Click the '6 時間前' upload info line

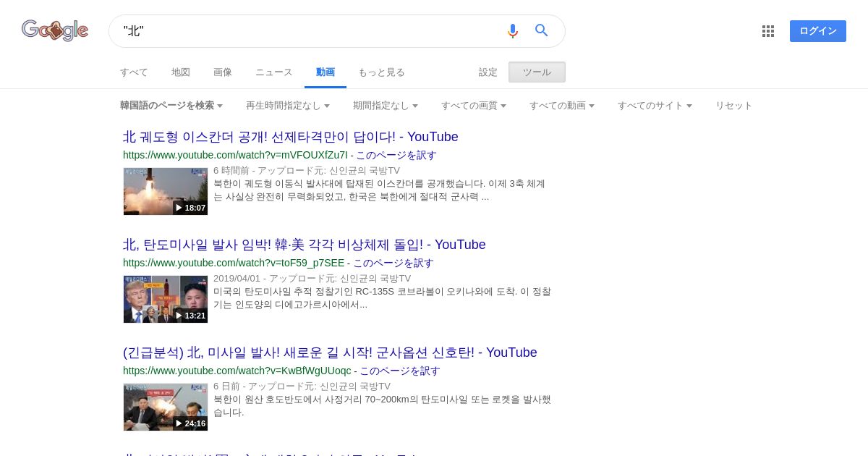307,171
